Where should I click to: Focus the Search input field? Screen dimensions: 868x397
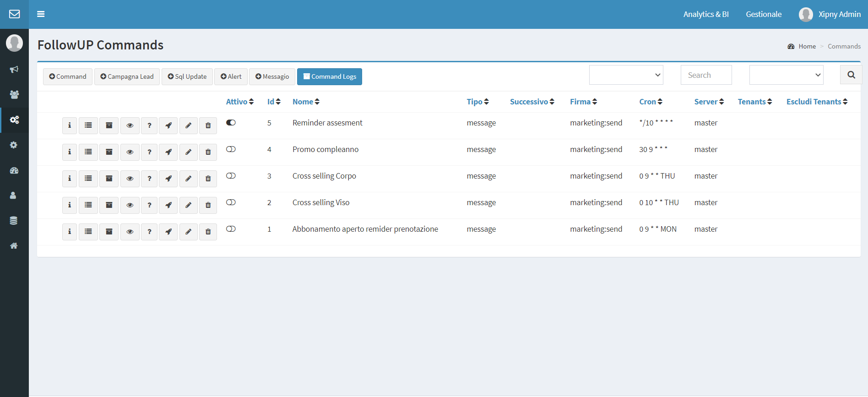(x=706, y=75)
